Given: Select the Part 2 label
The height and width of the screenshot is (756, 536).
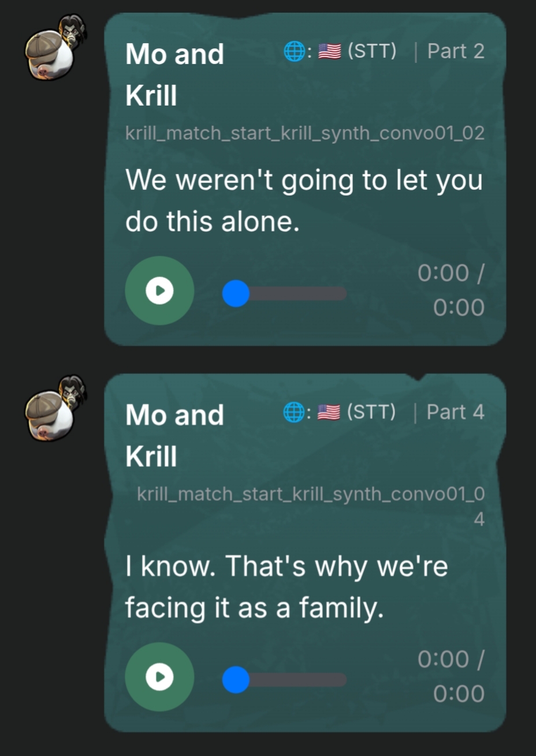Looking at the screenshot, I should tap(456, 51).
